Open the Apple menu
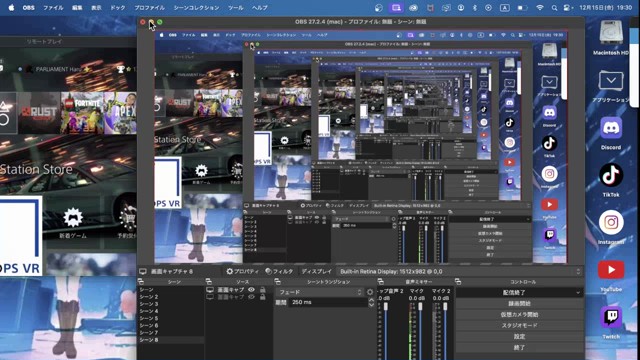 [11, 8]
